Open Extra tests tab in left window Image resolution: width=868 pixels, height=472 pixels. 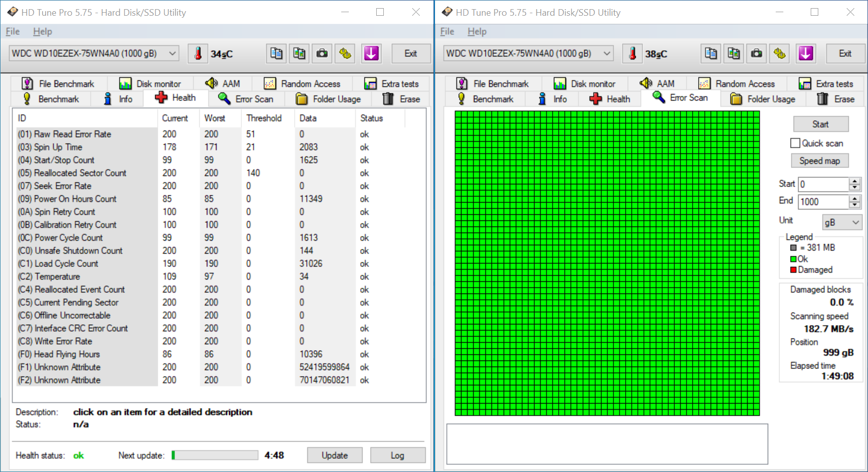(391, 84)
